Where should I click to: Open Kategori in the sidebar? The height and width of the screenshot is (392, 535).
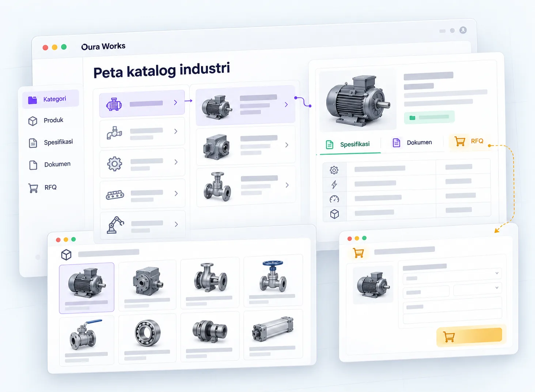pyautogui.click(x=50, y=99)
